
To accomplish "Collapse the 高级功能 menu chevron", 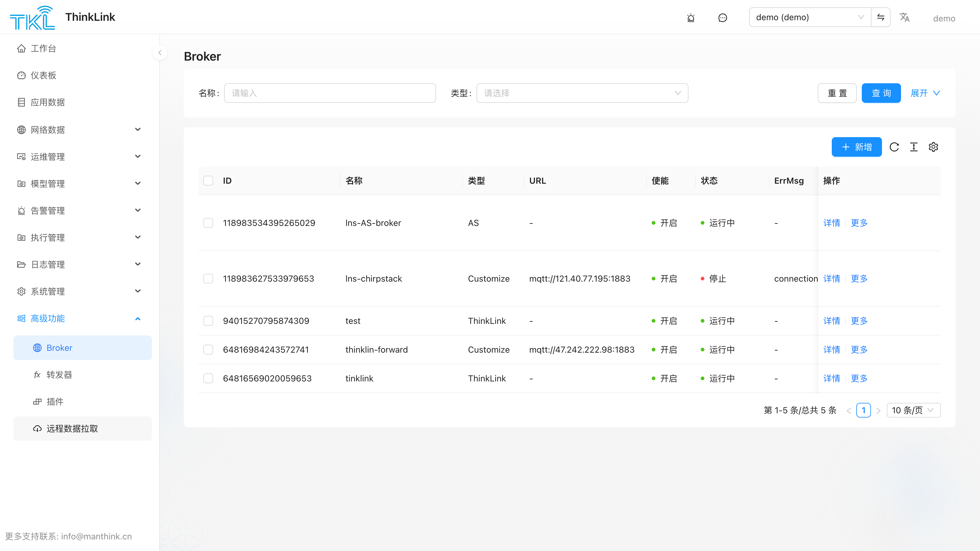I will click(138, 318).
